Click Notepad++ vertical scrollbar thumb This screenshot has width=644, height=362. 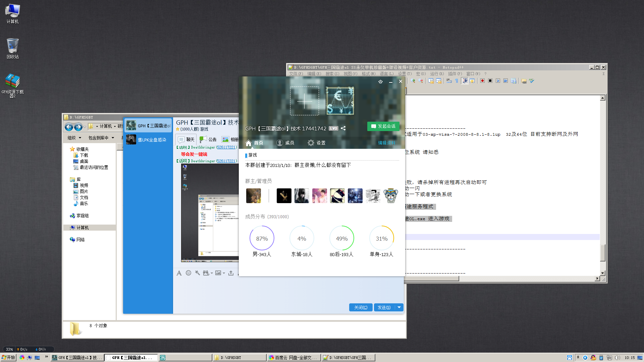click(603, 253)
